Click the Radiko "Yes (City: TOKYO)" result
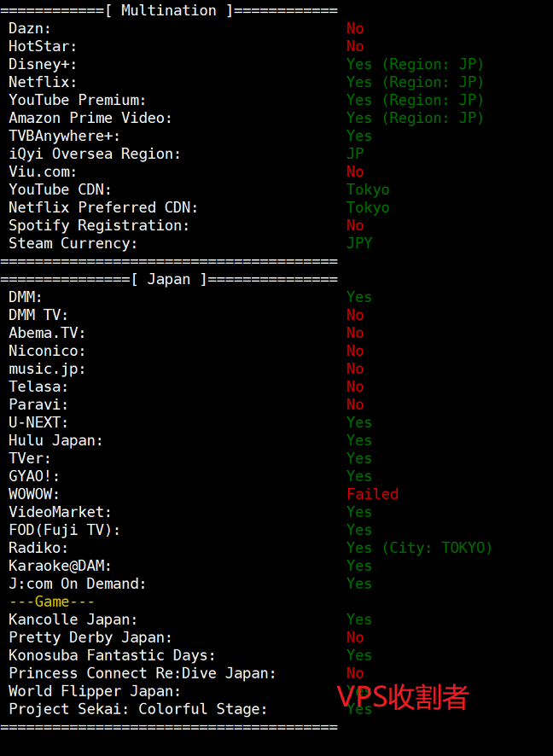Viewport: 553px width, 756px height. coord(419,548)
